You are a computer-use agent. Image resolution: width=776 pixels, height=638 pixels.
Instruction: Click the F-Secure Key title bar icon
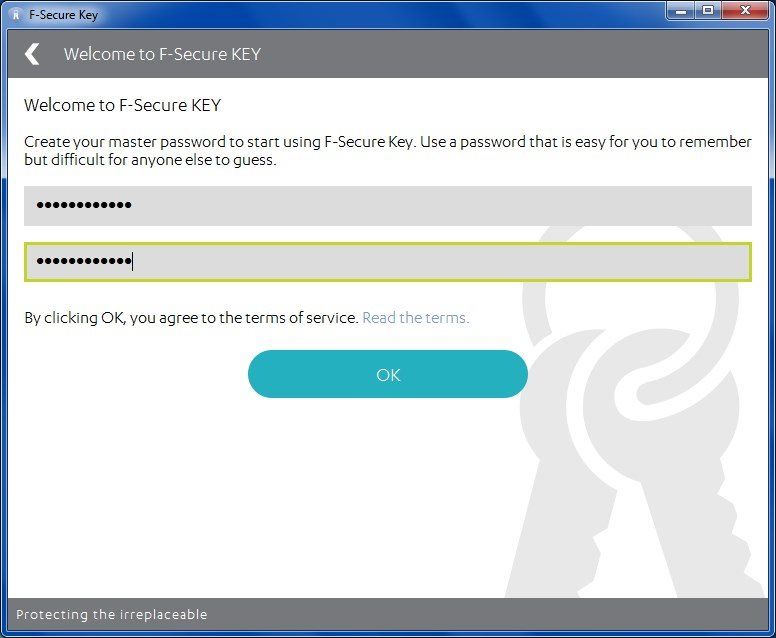pyautogui.click(x=16, y=14)
